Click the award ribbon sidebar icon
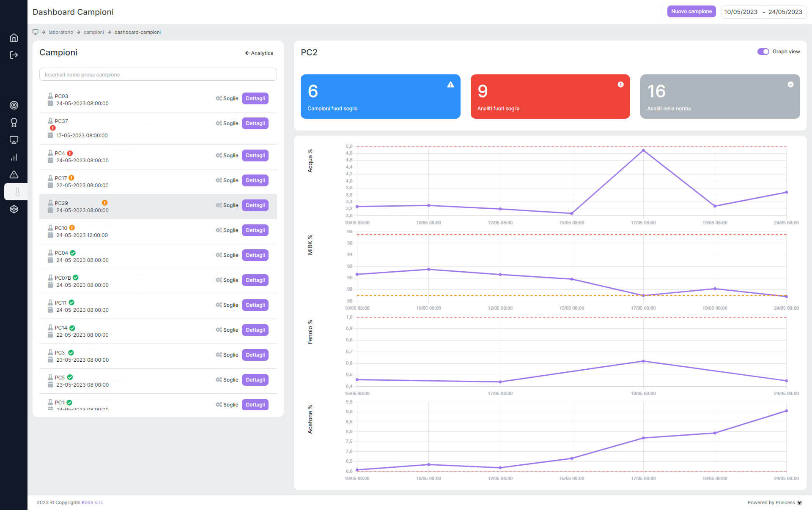Screen dimensions: 812x510 point(14,123)
